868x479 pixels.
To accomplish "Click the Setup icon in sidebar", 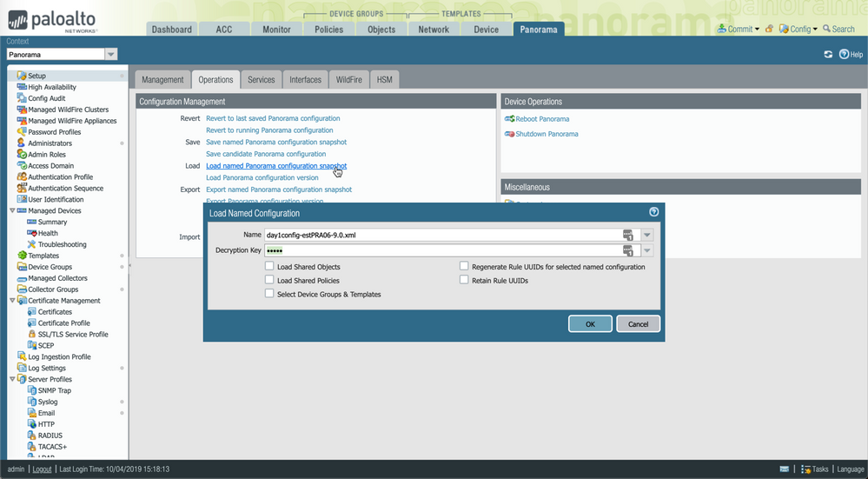I will click(x=22, y=76).
